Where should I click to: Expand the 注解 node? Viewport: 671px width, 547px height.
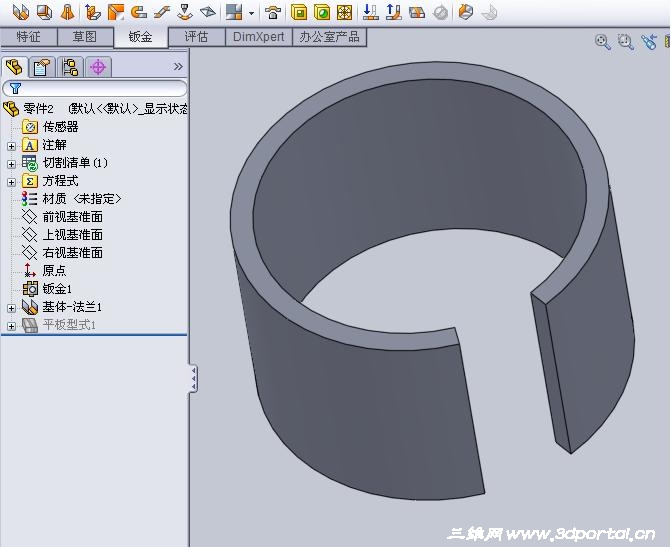[x=12, y=146]
